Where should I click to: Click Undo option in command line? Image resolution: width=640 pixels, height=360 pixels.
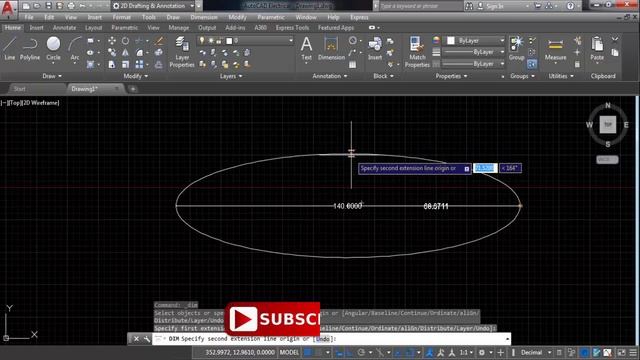click(323, 339)
